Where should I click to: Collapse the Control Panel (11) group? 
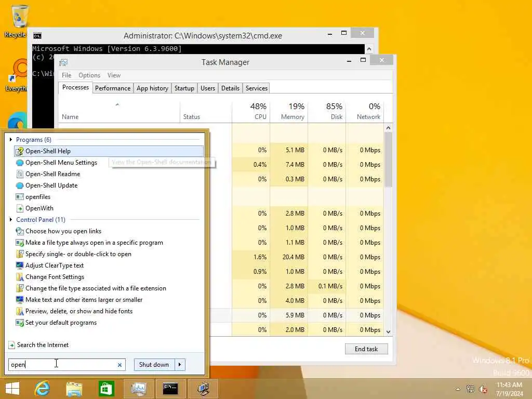pyautogui.click(x=11, y=220)
